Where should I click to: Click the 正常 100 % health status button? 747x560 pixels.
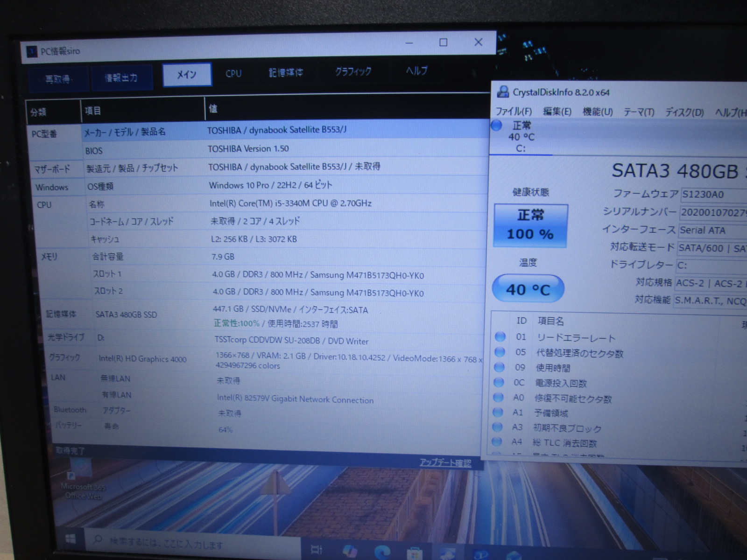point(530,225)
